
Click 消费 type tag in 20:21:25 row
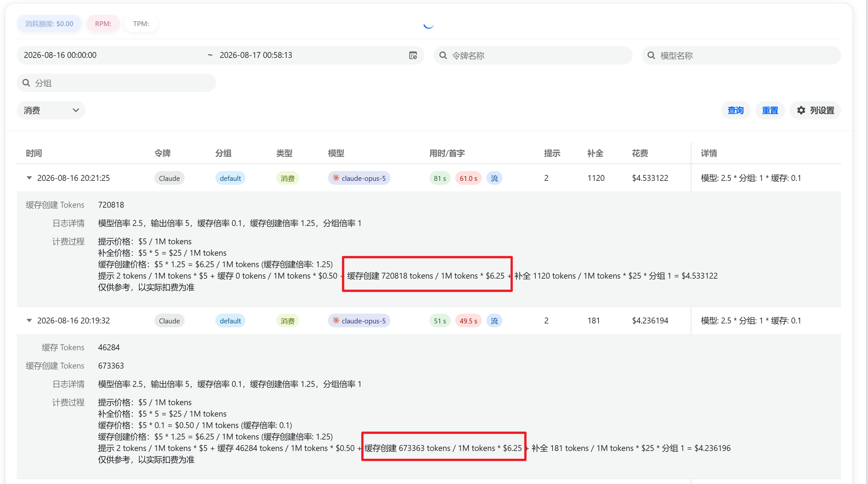point(287,178)
